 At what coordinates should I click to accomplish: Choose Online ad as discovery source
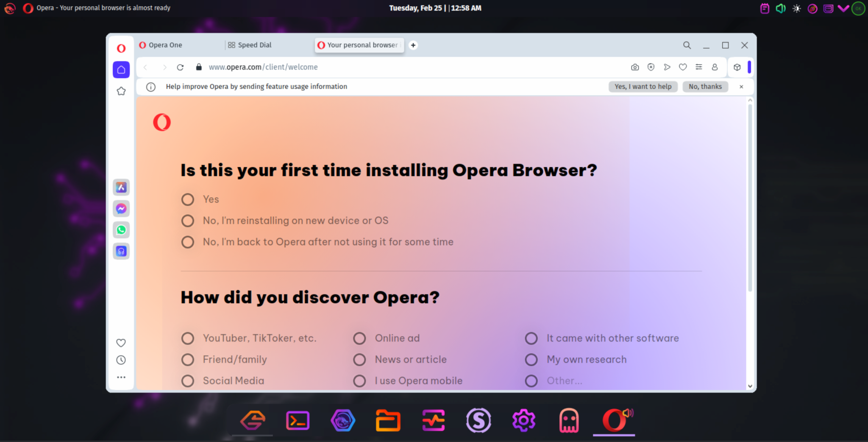[x=359, y=338]
